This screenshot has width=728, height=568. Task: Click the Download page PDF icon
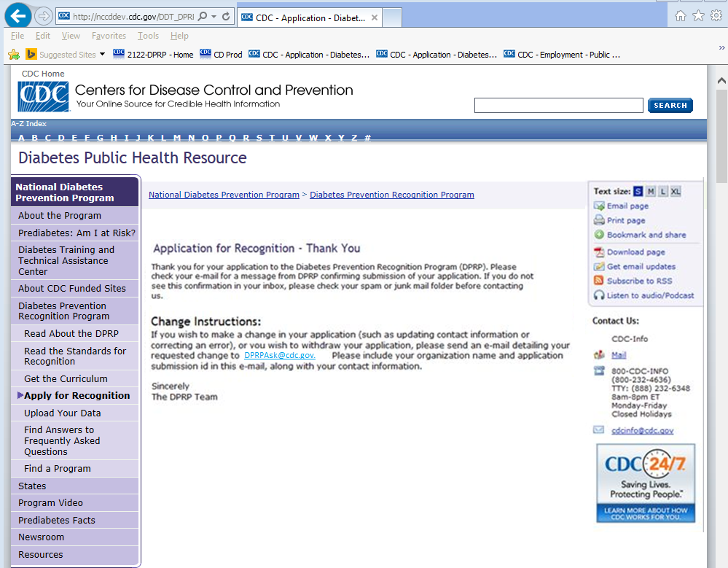pyautogui.click(x=599, y=252)
